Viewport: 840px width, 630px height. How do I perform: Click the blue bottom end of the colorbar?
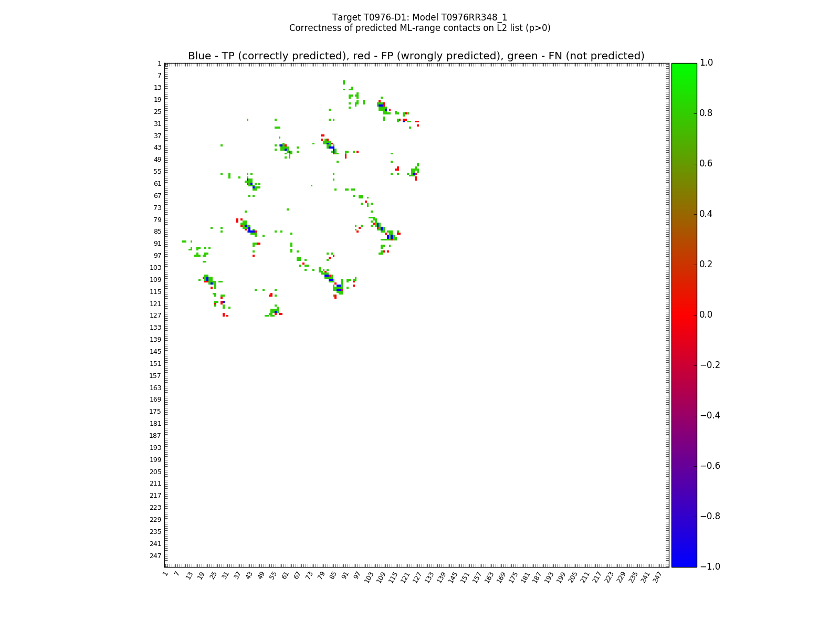click(684, 563)
